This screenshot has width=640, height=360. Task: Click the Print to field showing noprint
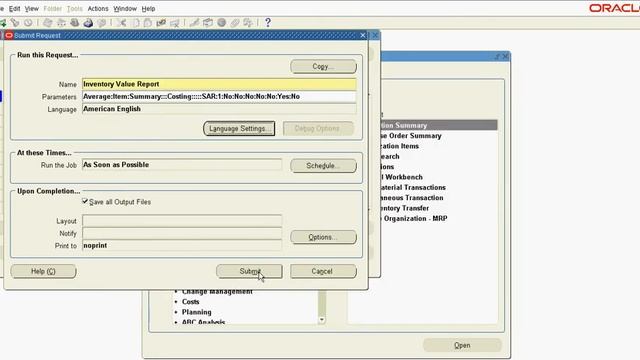(182, 246)
